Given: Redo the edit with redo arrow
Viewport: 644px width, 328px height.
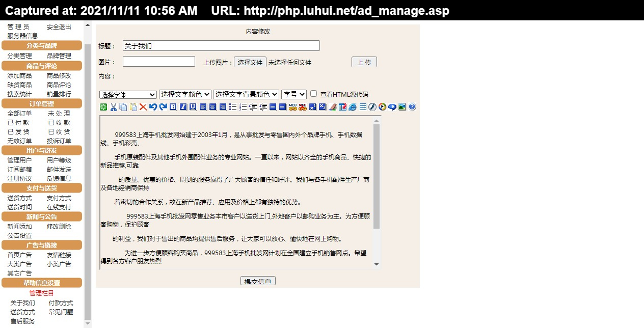Looking at the screenshot, I should [163, 107].
